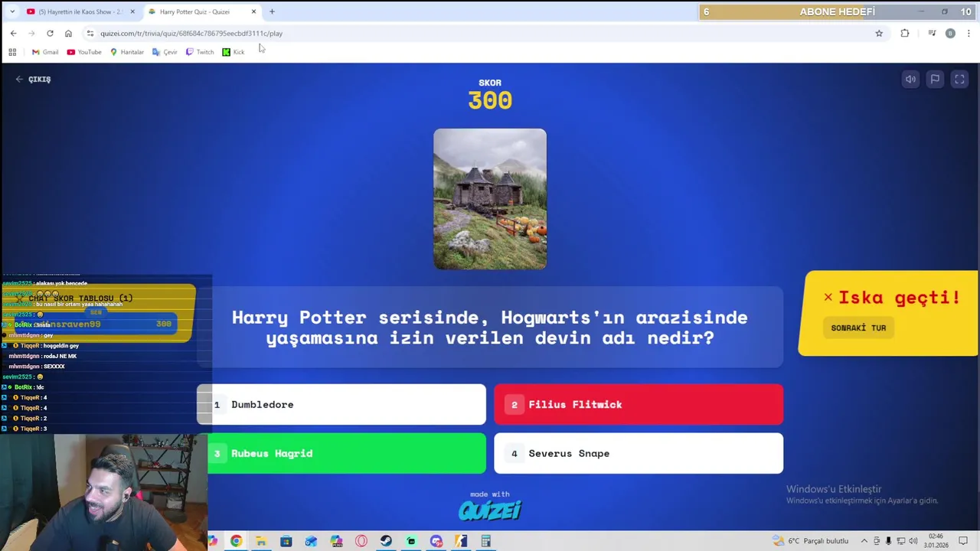Image resolution: width=980 pixels, height=551 pixels.
Task: Open the volume tray icon
Action: (x=913, y=541)
